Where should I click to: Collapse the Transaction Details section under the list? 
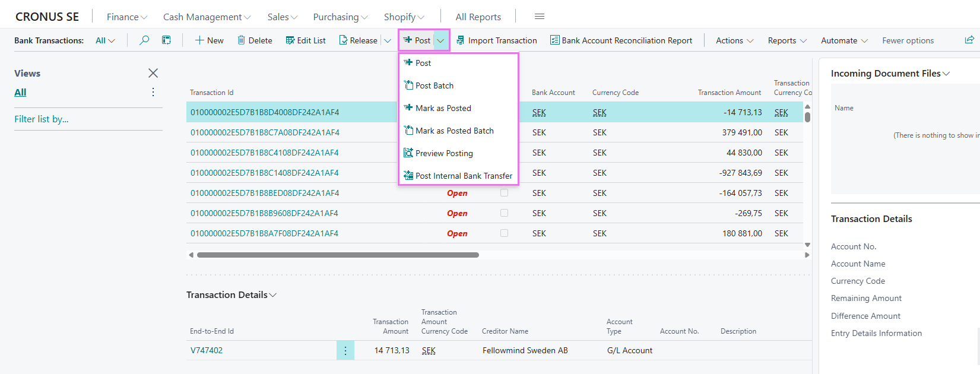point(231,294)
